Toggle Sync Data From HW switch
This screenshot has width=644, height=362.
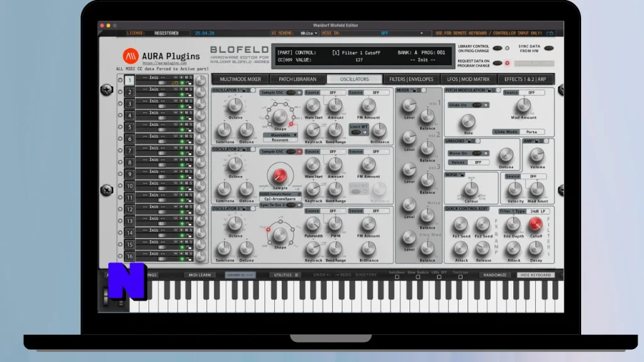tap(548, 48)
